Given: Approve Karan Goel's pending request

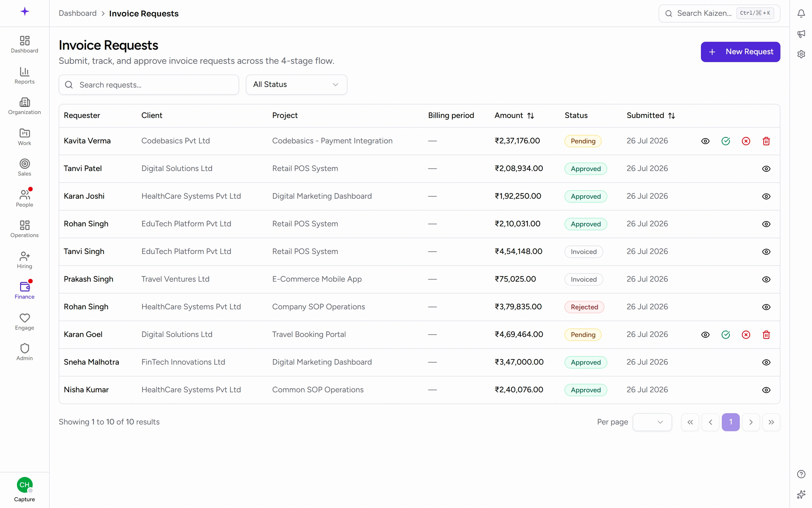Looking at the screenshot, I should [x=725, y=335].
